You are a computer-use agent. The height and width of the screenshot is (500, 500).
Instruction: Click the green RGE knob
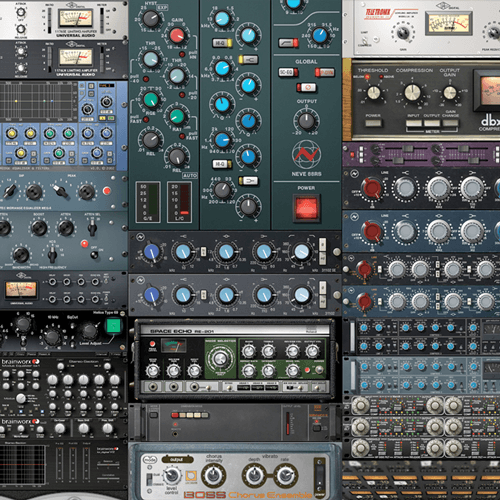click(x=150, y=99)
